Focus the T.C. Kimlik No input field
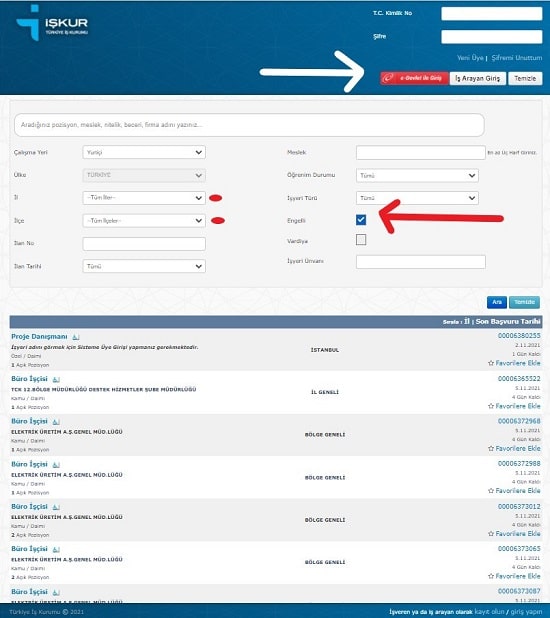The width and height of the screenshot is (550, 618). coord(492,14)
